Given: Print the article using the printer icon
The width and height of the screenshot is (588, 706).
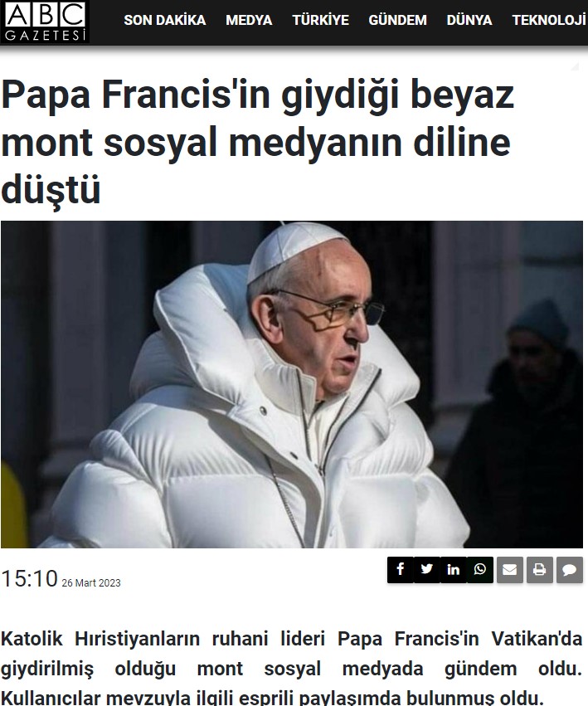Looking at the screenshot, I should coord(540,570).
